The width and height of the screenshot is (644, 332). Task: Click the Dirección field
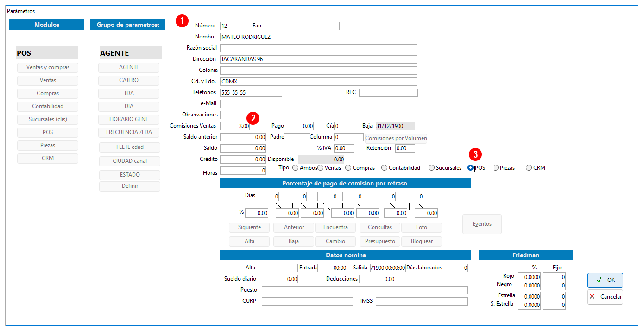318,59
